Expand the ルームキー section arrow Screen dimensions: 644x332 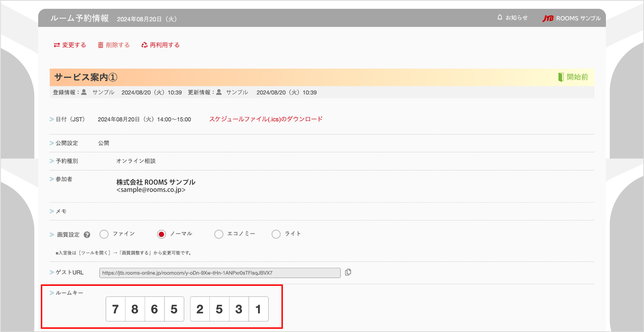point(52,293)
